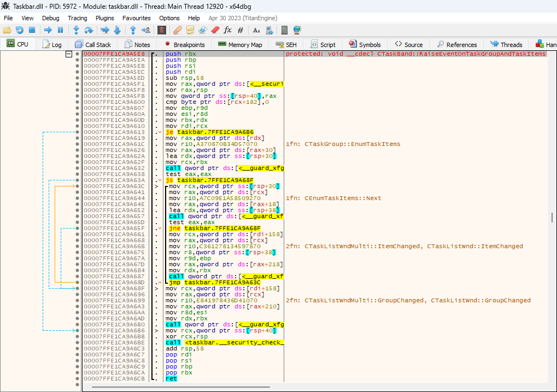Open the Favourites menu
The height and width of the screenshot is (392, 557).
click(137, 18)
